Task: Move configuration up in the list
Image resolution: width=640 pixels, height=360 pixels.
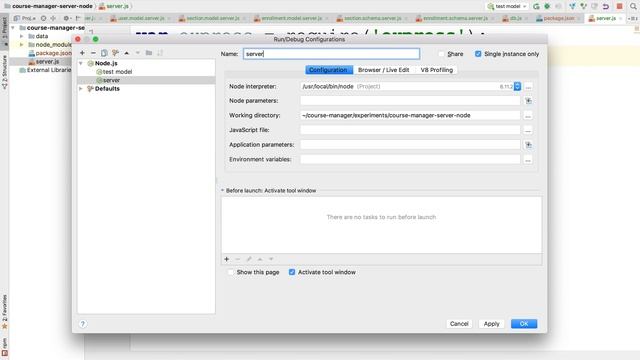Action: [x=127, y=53]
